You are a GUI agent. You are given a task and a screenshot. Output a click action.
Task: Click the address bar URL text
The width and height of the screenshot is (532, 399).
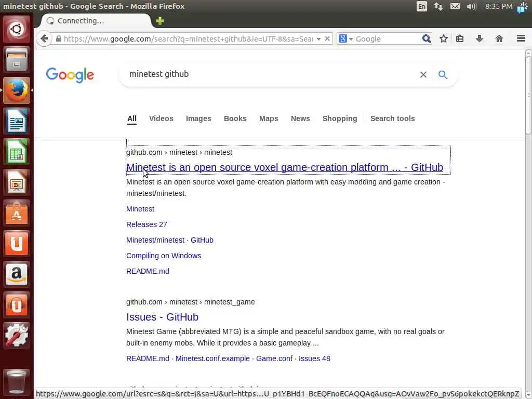tap(188, 38)
